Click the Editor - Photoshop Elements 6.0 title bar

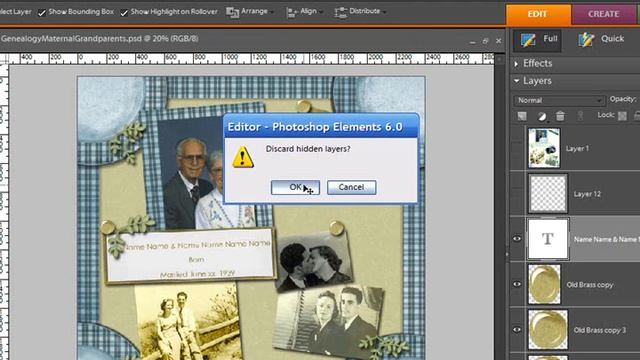click(x=321, y=127)
